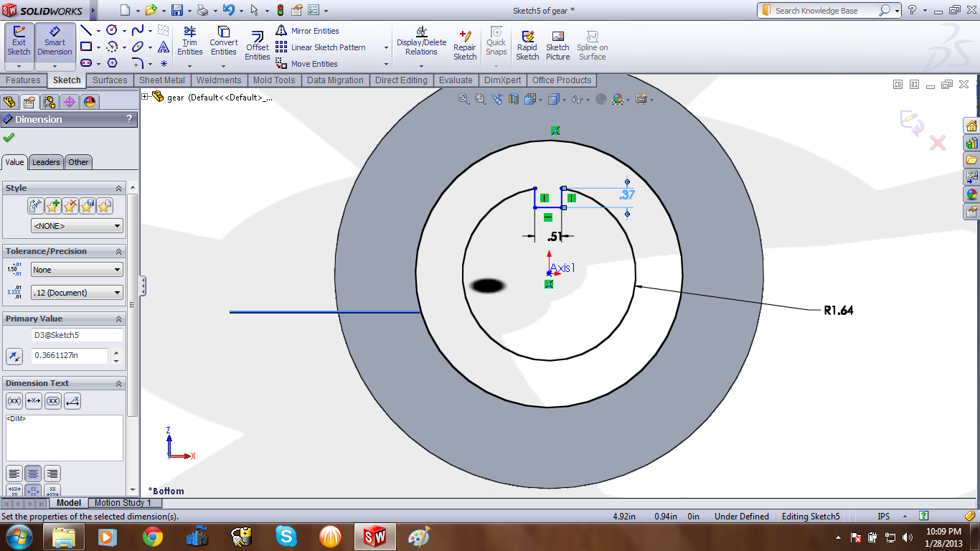This screenshot has height=551, width=980.
Task: Toggle Inspection Dimension button
Action: (53, 401)
